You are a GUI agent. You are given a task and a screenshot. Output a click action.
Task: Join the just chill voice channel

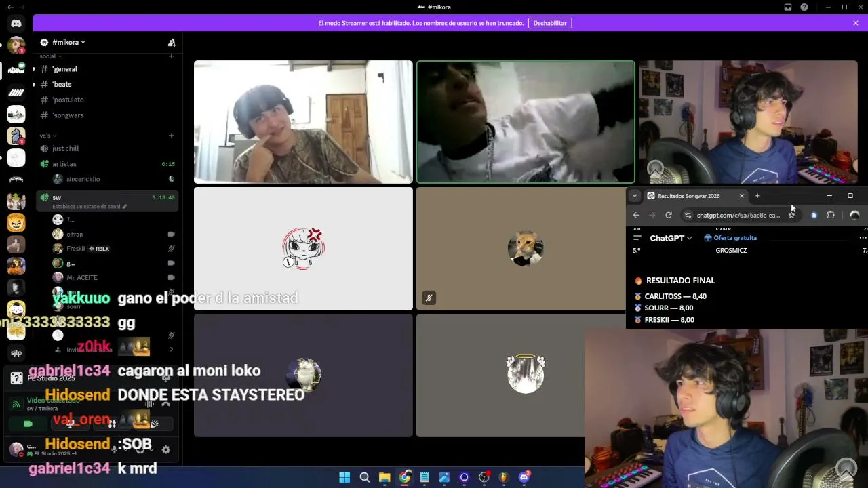107,148
